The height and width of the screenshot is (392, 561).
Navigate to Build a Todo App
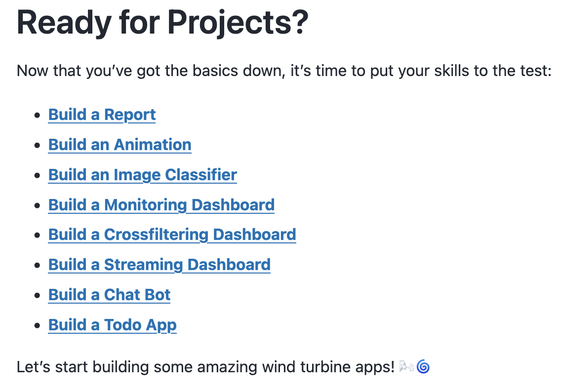[x=112, y=325]
